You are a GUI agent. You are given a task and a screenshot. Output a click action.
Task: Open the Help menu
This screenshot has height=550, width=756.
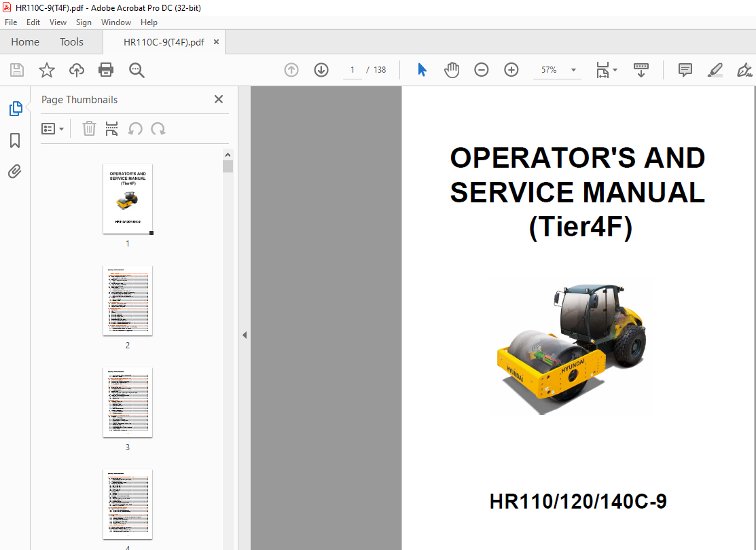point(149,22)
